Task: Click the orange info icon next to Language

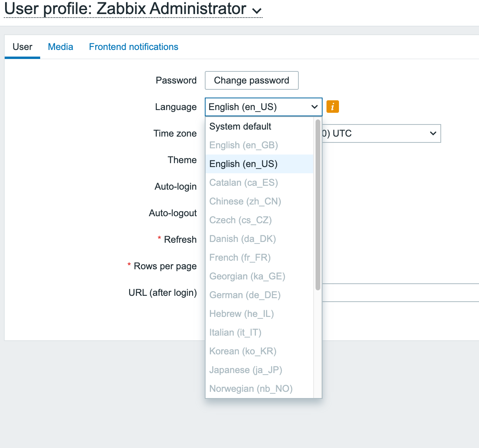Action: point(332,106)
